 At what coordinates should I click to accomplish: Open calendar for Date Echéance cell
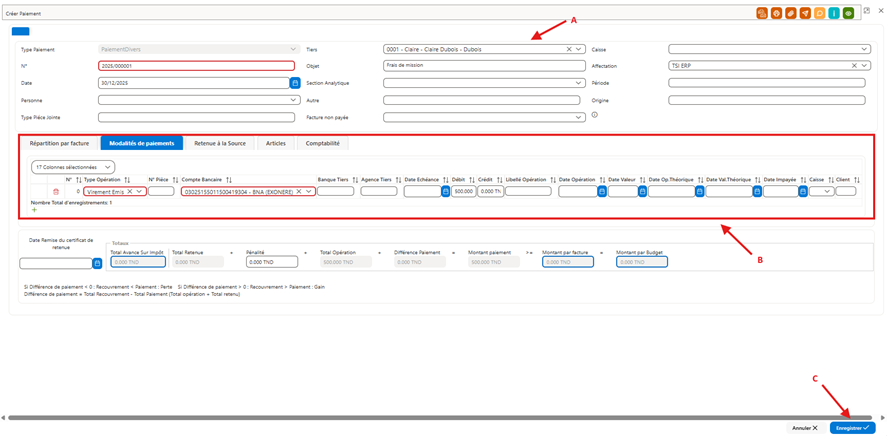coord(446,192)
